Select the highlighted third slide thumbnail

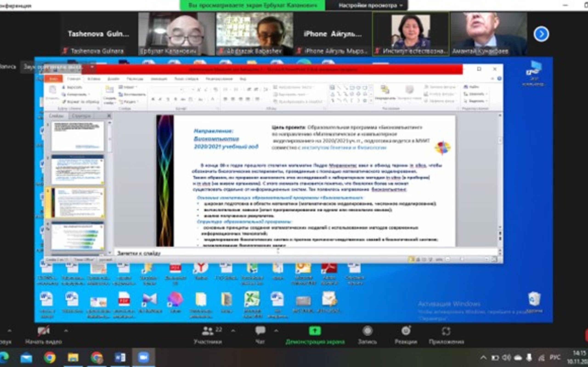coord(78,203)
